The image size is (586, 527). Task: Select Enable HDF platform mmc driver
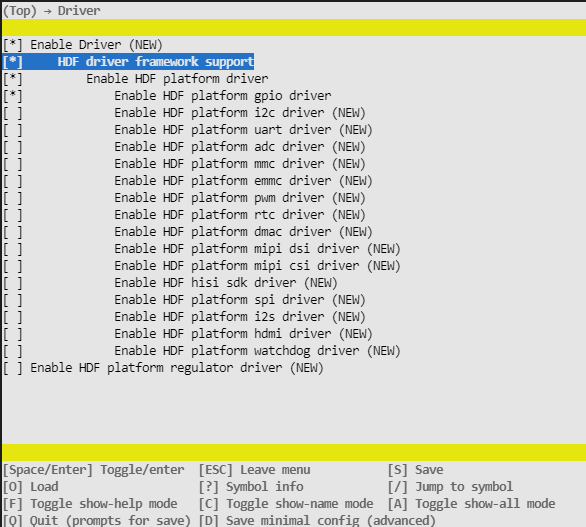(184, 164)
